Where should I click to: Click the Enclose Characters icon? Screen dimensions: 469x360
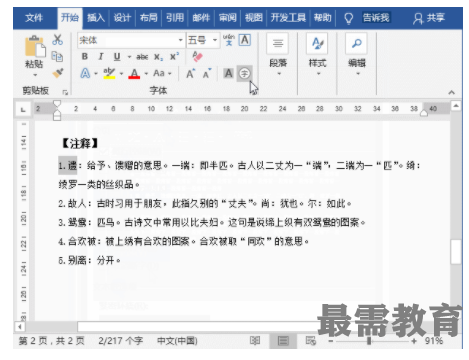(x=244, y=73)
